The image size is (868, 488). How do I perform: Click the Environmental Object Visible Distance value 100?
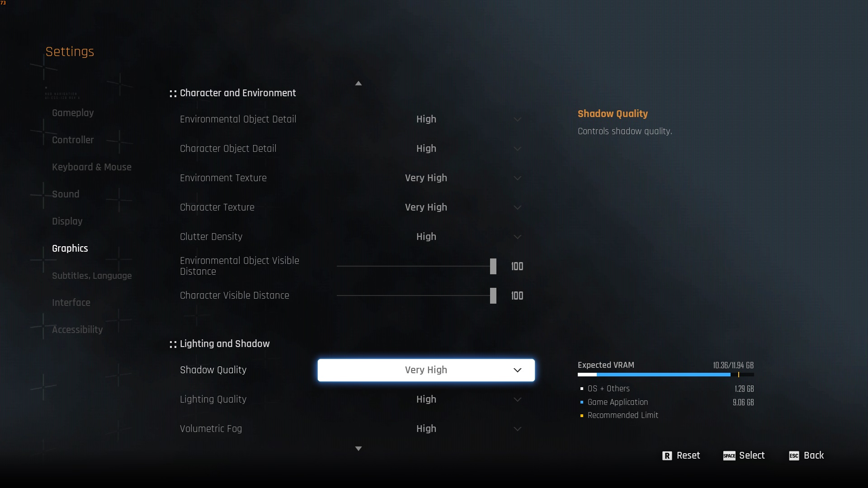click(x=517, y=267)
